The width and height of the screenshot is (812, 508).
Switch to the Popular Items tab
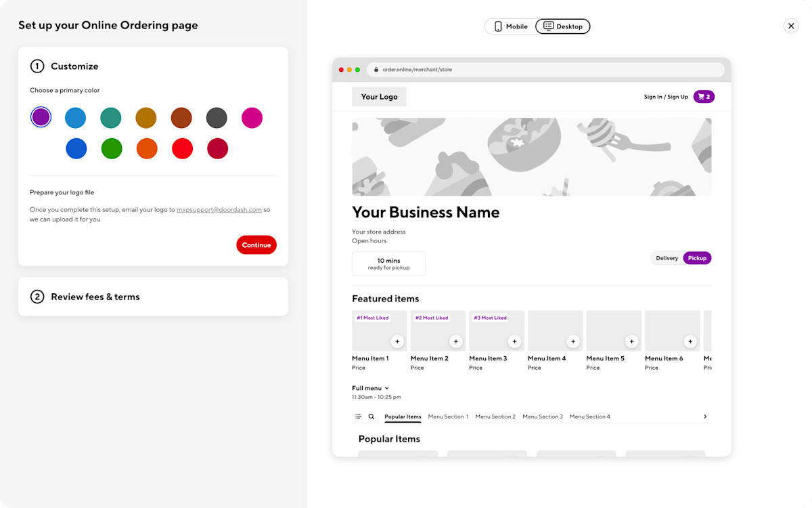point(403,416)
